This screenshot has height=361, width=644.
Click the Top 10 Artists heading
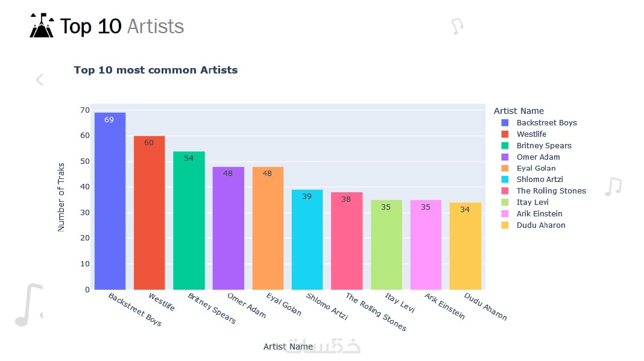(122, 27)
